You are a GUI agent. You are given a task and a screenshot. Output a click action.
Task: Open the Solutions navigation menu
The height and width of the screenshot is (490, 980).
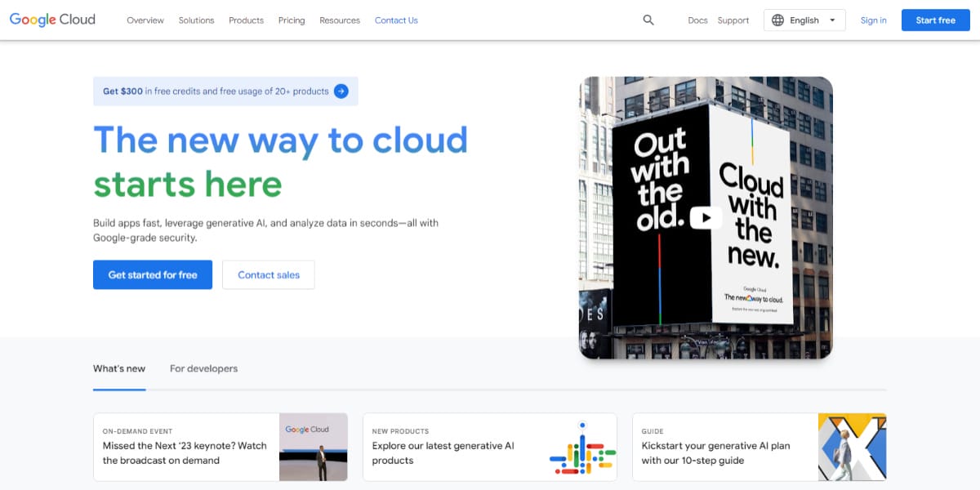196,20
